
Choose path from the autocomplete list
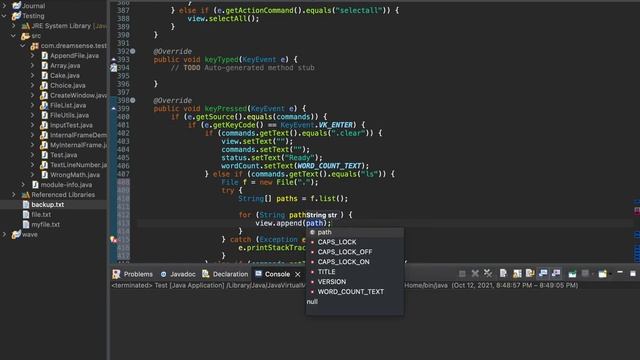355,232
